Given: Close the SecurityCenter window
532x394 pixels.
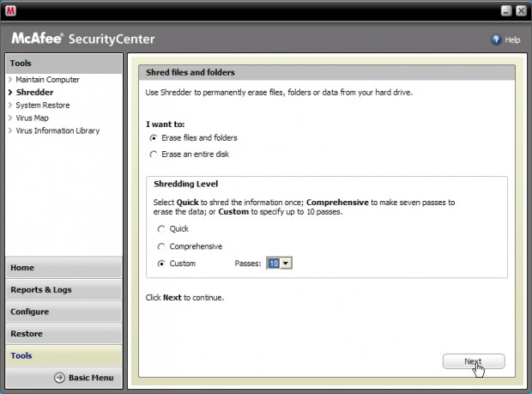Looking at the screenshot, I should click(x=521, y=11).
